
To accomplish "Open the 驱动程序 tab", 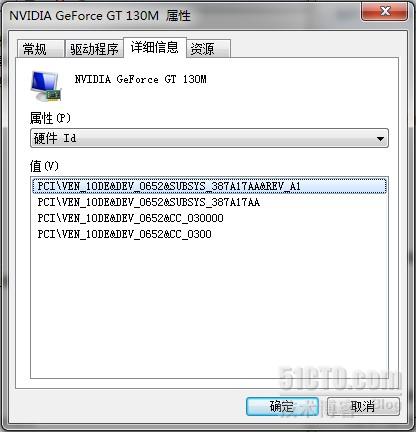I will coord(94,49).
